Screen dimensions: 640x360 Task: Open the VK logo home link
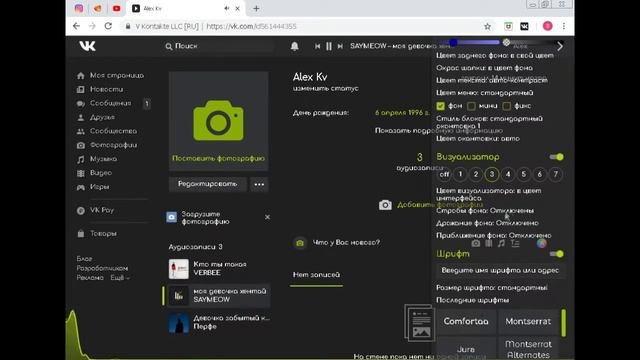click(87, 46)
